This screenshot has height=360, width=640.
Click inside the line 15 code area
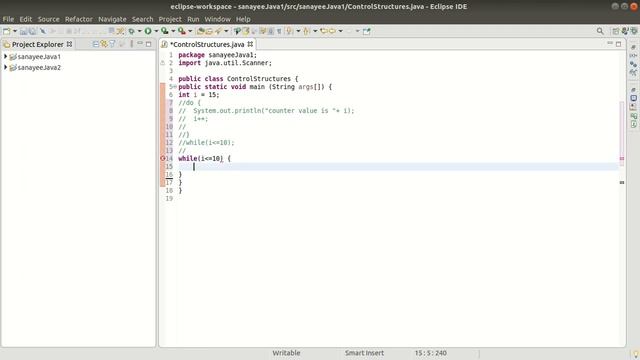pos(398,167)
